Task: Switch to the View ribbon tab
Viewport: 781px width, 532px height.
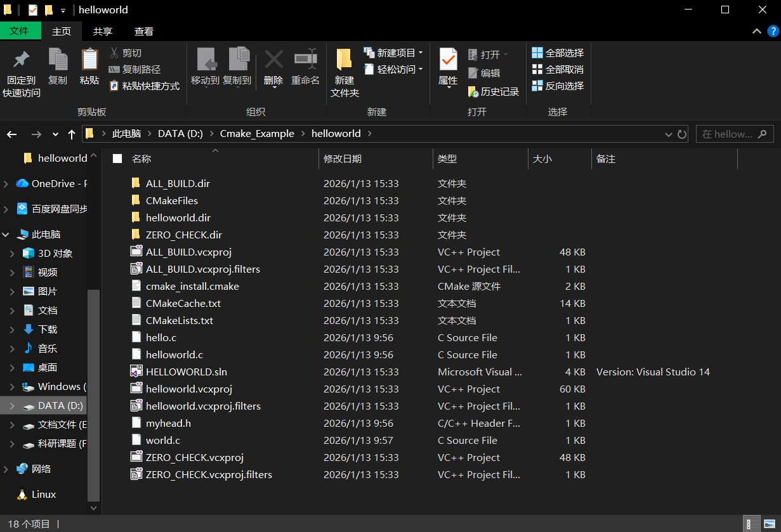Action: coord(144,31)
